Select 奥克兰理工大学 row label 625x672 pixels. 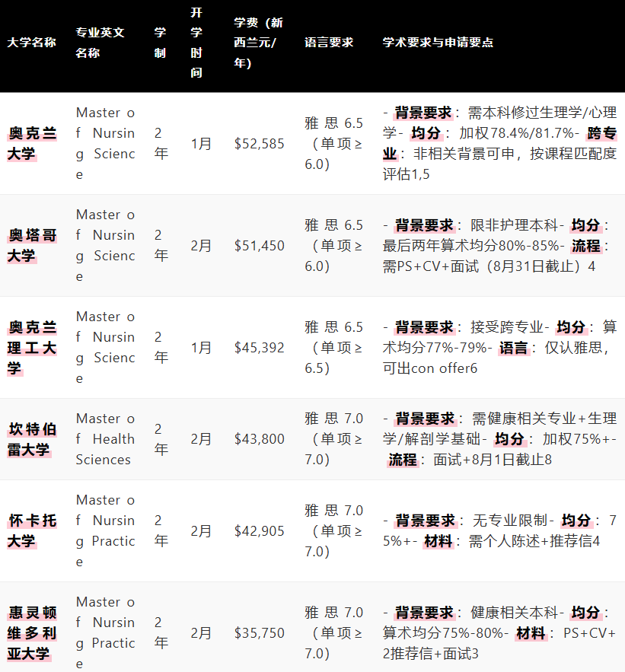pyautogui.click(x=31, y=347)
